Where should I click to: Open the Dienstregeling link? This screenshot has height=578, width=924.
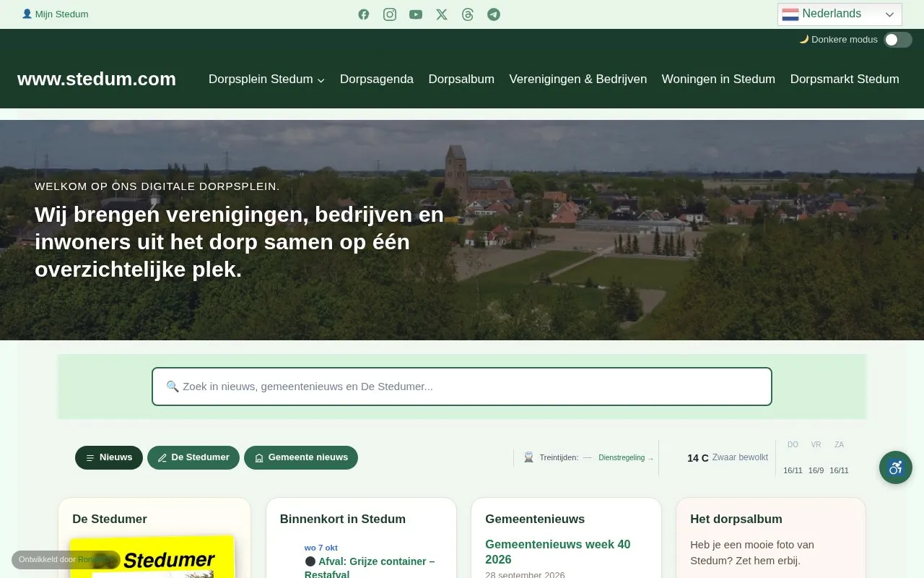pyautogui.click(x=626, y=457)
